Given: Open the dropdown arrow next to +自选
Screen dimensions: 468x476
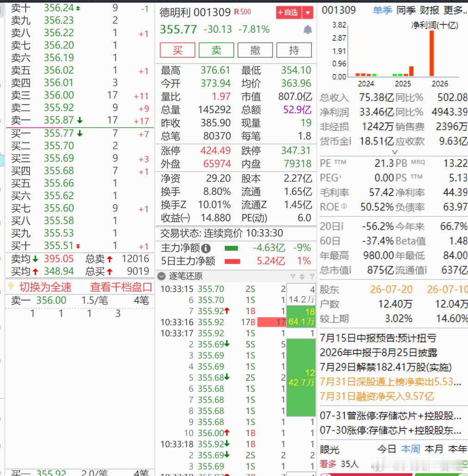Looking at the screenshot, I should [308, 13].
